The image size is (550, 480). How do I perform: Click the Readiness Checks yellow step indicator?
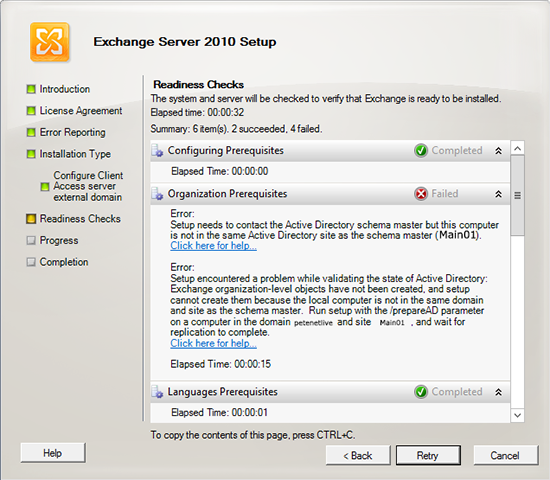tap(31, 219)
